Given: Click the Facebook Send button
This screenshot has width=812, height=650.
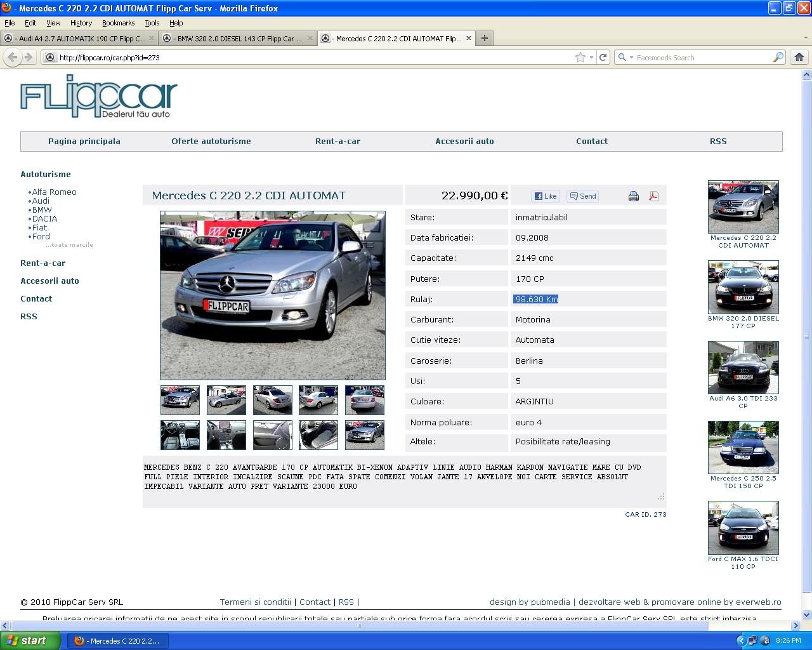Looking at the screenshot, I should coord(583,196).
